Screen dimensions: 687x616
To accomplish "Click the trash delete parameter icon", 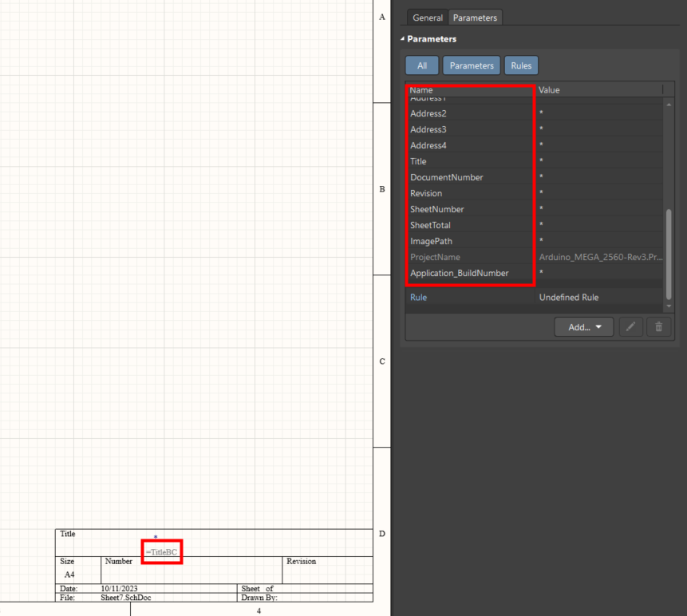I will pyautogui.click(x=658, y=327).
